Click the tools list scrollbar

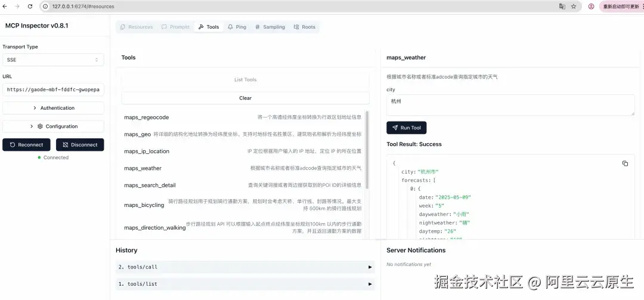click(x=367, y=150)
